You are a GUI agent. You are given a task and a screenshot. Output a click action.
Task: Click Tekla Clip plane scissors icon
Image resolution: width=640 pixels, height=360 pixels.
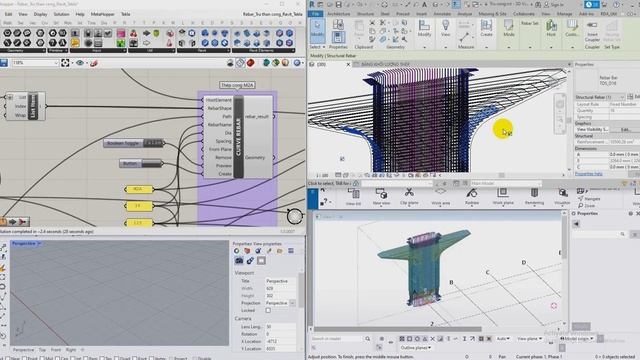coord(409,196)
